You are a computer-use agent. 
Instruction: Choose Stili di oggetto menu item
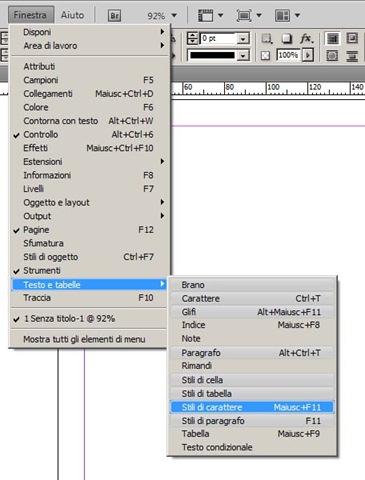coord(91,257)
